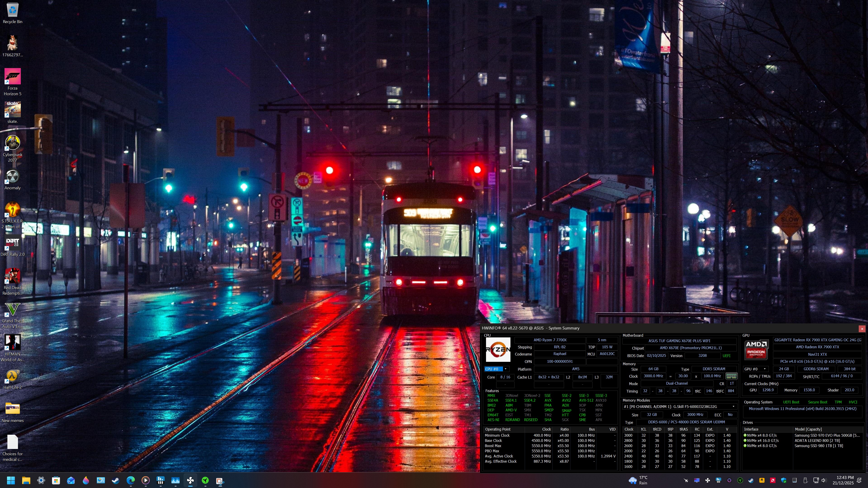The width and height of the screenshot is (868, 488).
Task: Click the Steam icon in the taskbar
Action: [x=116, y=481]
